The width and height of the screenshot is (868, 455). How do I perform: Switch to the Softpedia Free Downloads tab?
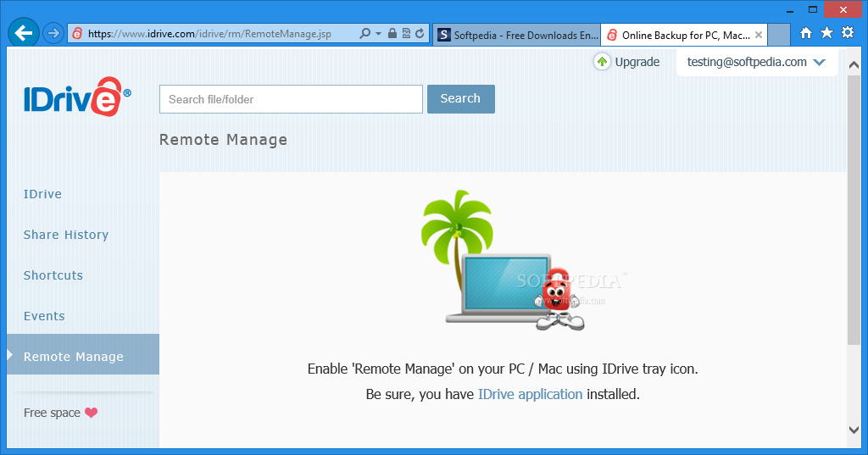pos(517,35)
